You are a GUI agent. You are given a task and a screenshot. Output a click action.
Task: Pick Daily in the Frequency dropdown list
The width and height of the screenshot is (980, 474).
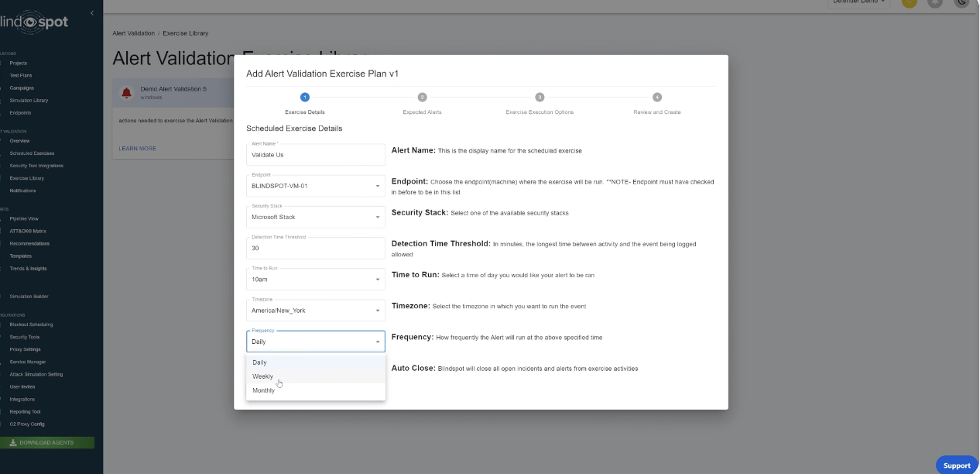pyautogui.click(x=259, y=362)
